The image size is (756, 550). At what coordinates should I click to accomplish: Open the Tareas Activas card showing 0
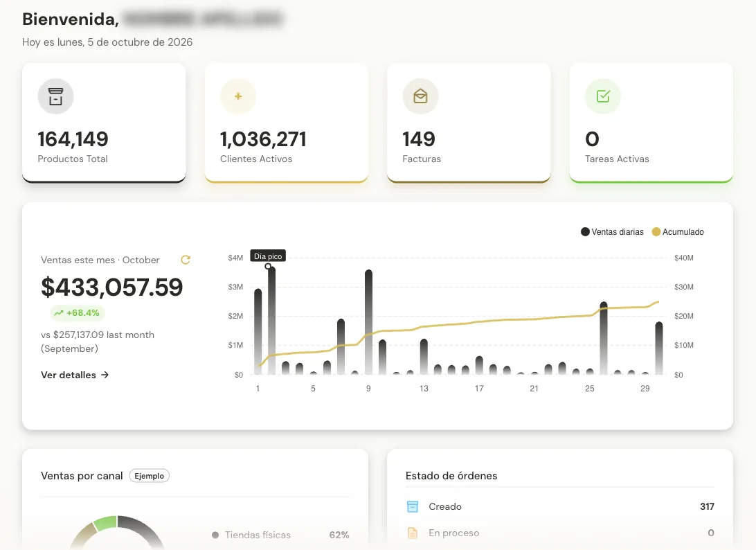tap(651, 123)
